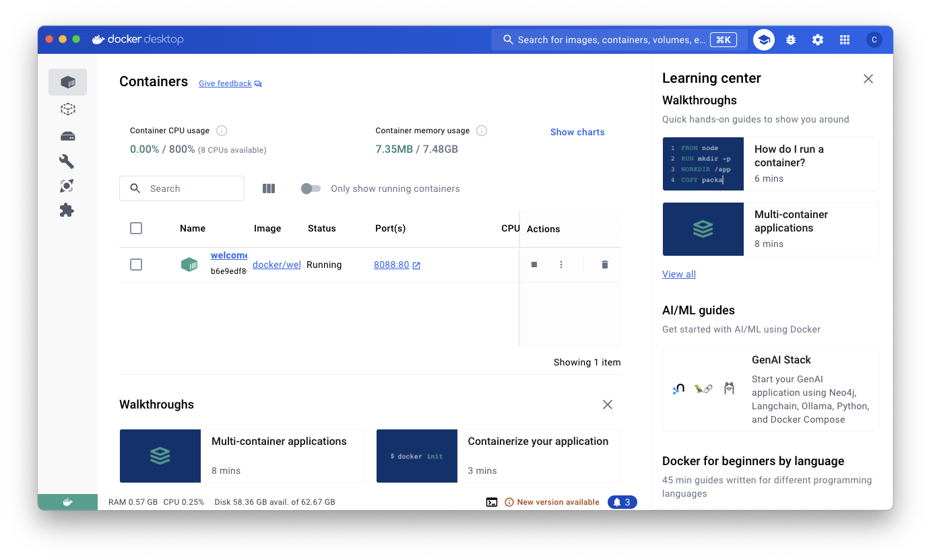Sort by the Status column header

(x=322, y=228)
